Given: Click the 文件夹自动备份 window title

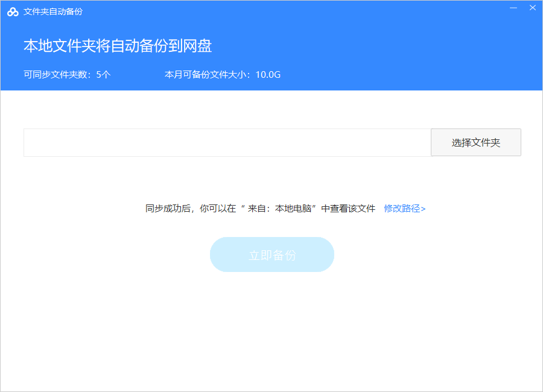Looking at the screenshot, I should 53,12.
